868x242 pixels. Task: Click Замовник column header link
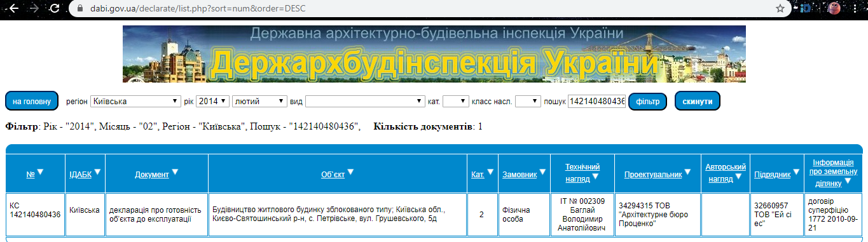coord(520,174)
